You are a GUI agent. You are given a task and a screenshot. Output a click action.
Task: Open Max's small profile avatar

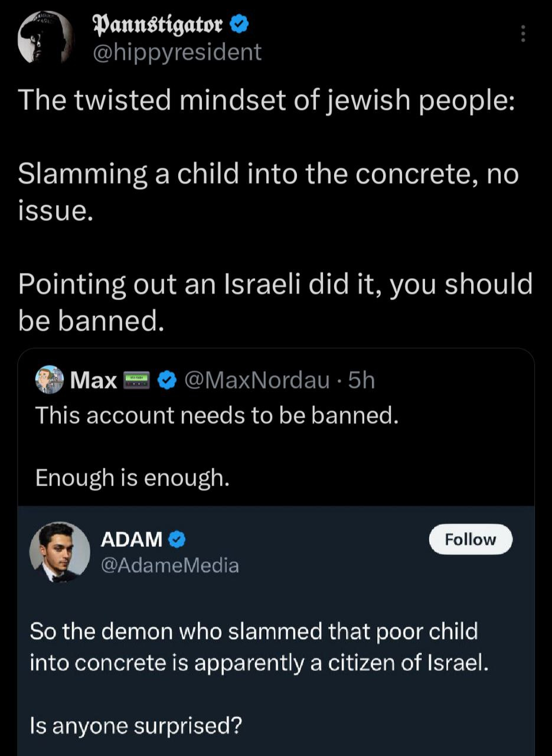[50, 380]
